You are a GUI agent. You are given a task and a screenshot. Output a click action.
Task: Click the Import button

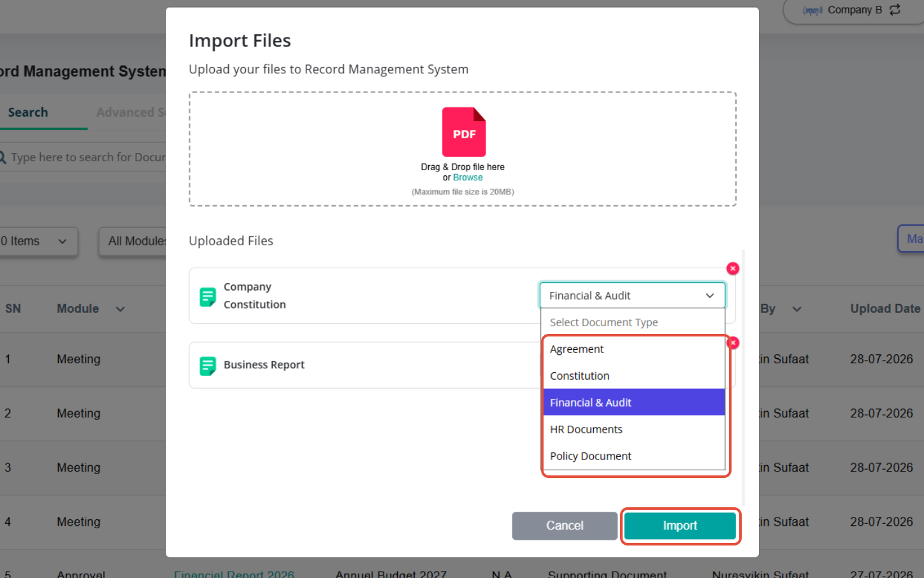(680, 526)
